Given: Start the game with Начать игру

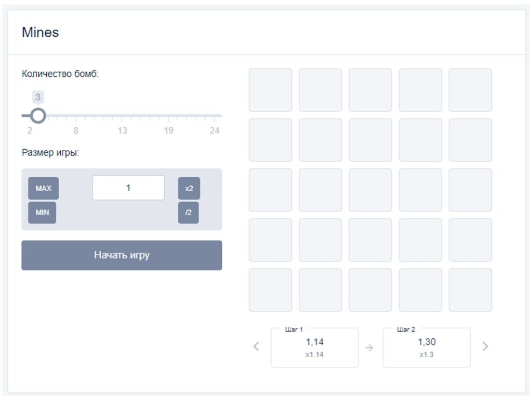Looking at the screenshot, I should [x=122, y=255].
